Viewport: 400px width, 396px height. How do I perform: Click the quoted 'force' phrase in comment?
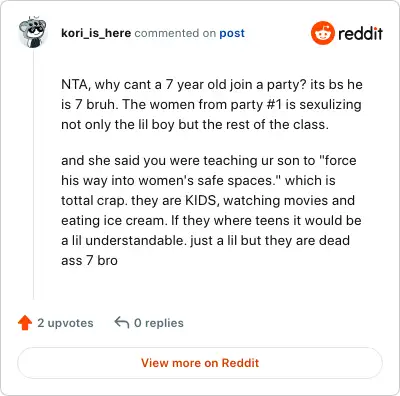click(x=338, y=161)
